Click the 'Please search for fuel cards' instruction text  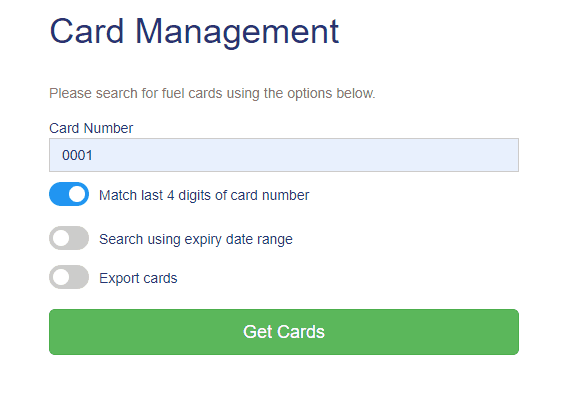click(212, 94)
